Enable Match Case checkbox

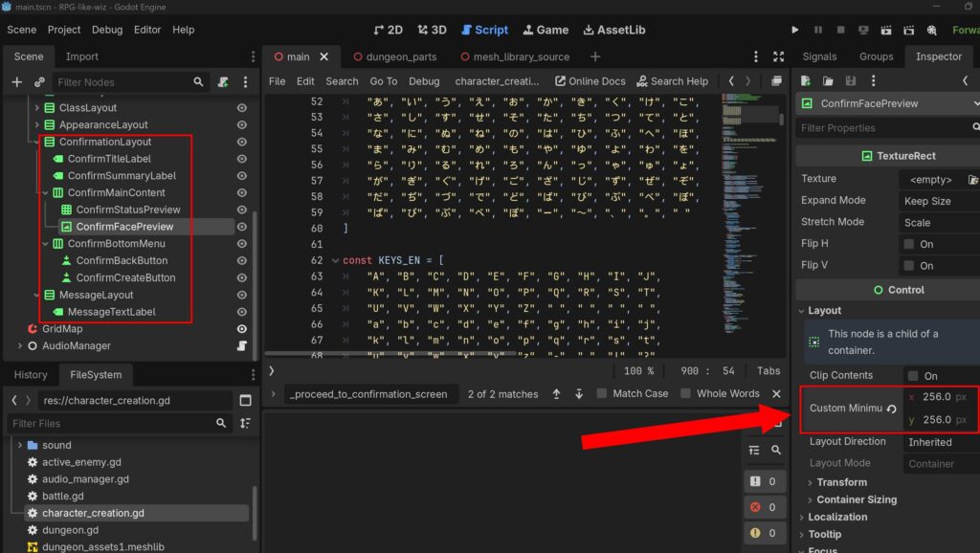pyautogui.click(x=602, y=393)
